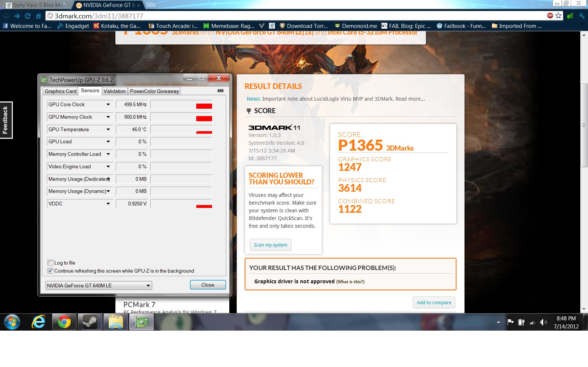
Task: Open Welcome to Facebook bookmark
Action: 27,26
